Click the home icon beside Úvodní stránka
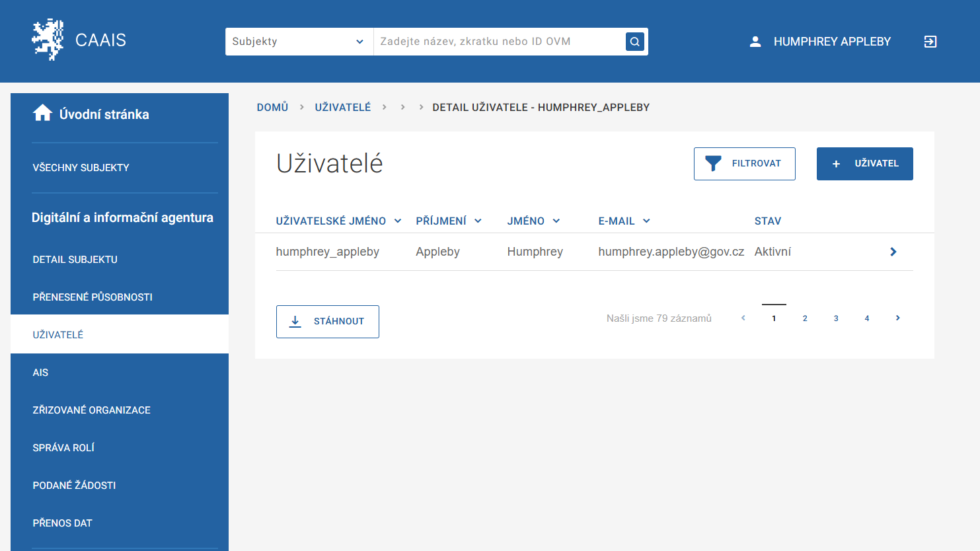Viewport: 980px width, 551px height. (x=42, y=114)
